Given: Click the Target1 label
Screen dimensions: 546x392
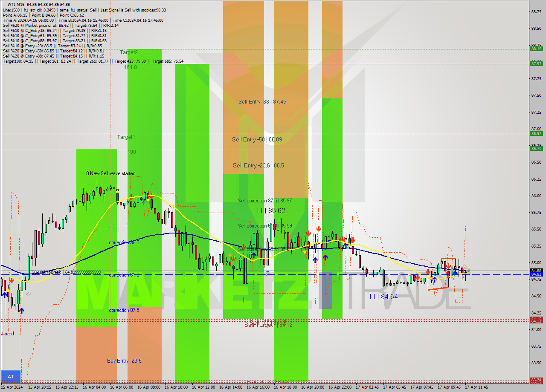Looking at the screenshot, I should (126, 137).
